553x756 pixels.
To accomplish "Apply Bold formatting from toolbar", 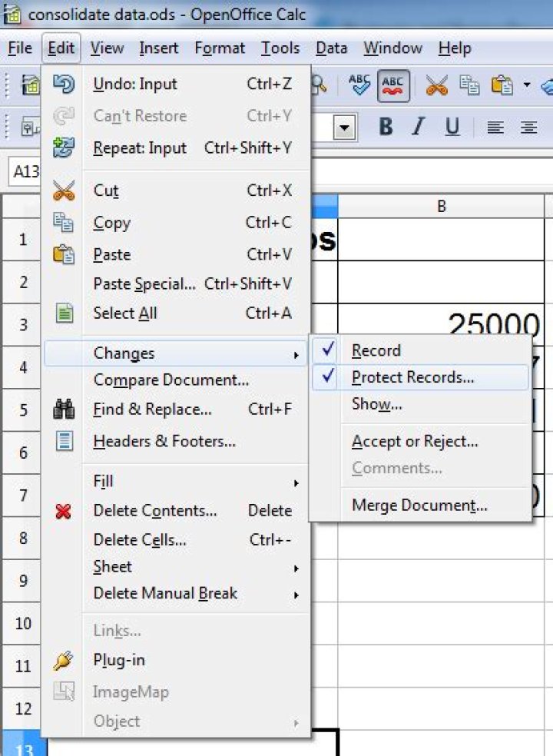I will (x=386, y=127).
